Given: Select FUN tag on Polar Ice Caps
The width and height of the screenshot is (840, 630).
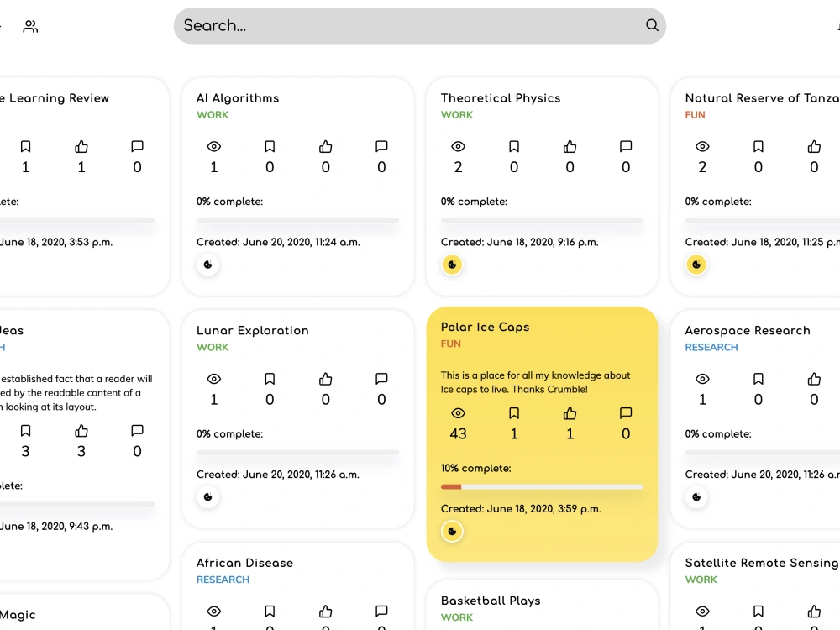Looking at the screenshot, I should tap(450, 344).
